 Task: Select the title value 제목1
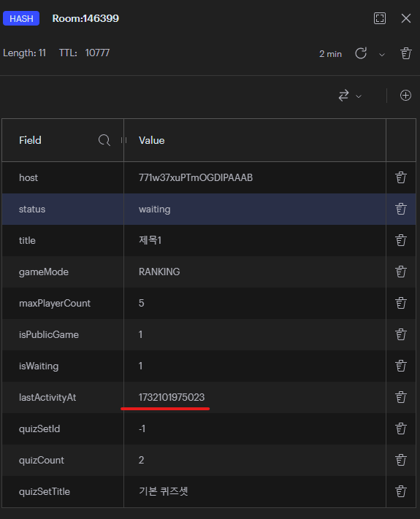150,240
